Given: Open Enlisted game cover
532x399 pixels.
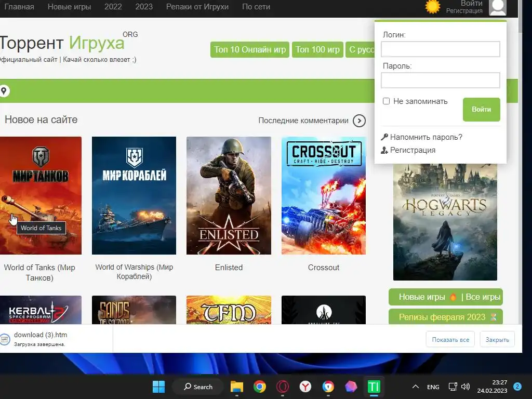Looking at the screenshot, I should (229, 195).
